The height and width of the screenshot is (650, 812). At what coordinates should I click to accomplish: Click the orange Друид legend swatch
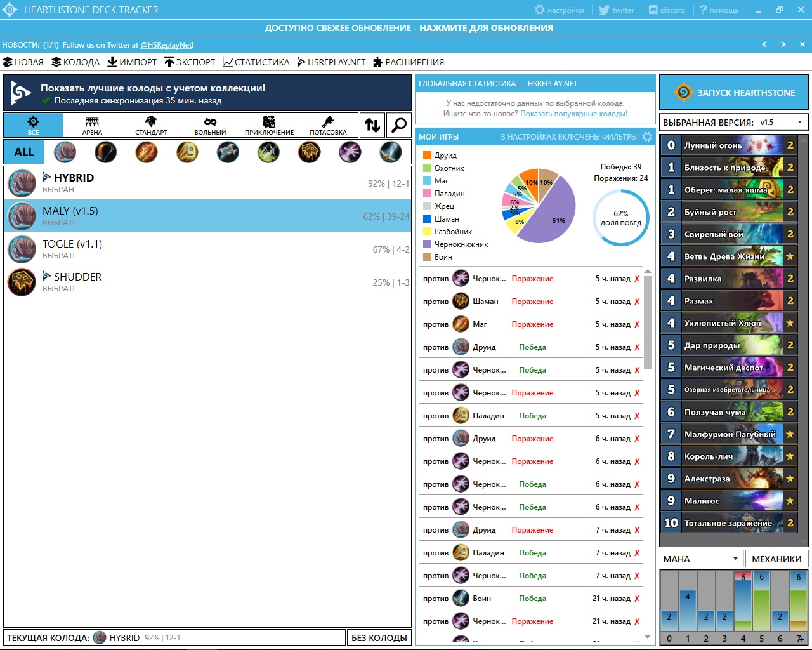pos(427,156)
